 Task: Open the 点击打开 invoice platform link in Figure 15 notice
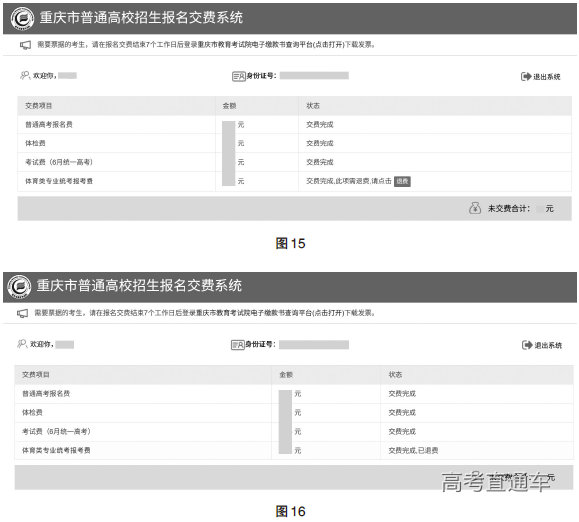click(x=329, y=45)
